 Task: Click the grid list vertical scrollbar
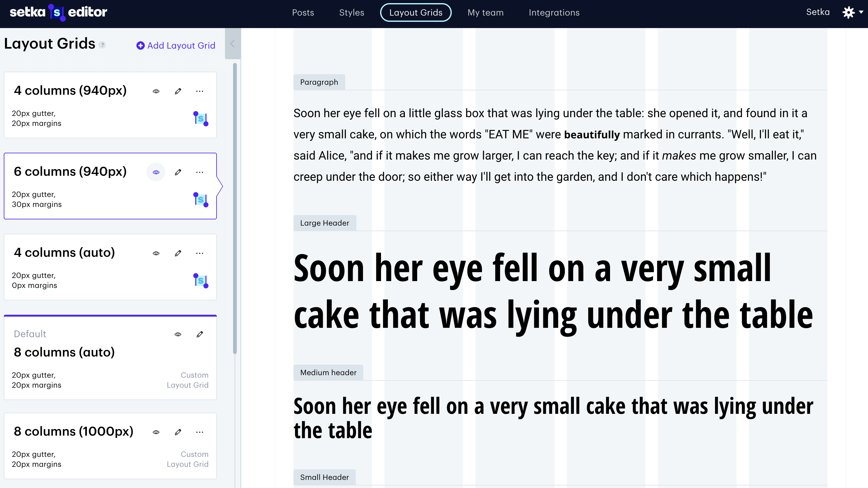click(x=235, y=208)
